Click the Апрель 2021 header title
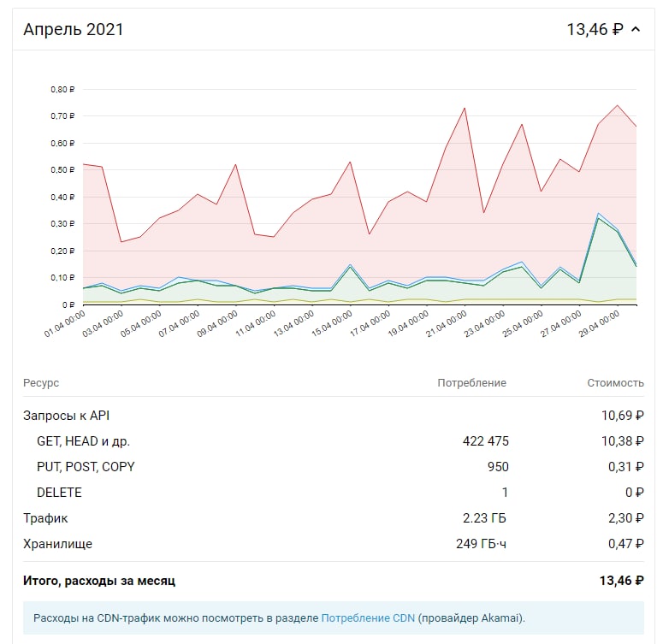The height and width of the screenshot is (644, 663). (74, 30)
